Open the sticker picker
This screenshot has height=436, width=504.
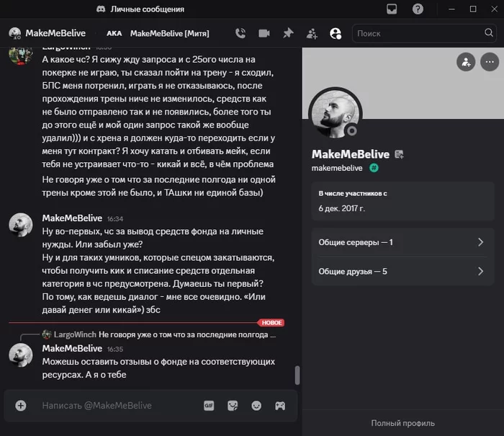click(x=233, y=406)
